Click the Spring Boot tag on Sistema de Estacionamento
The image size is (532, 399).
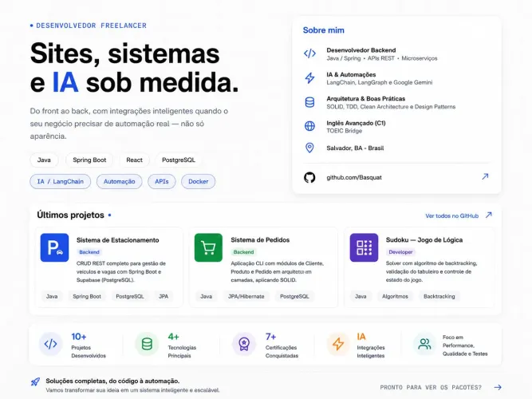coord(87,296)
